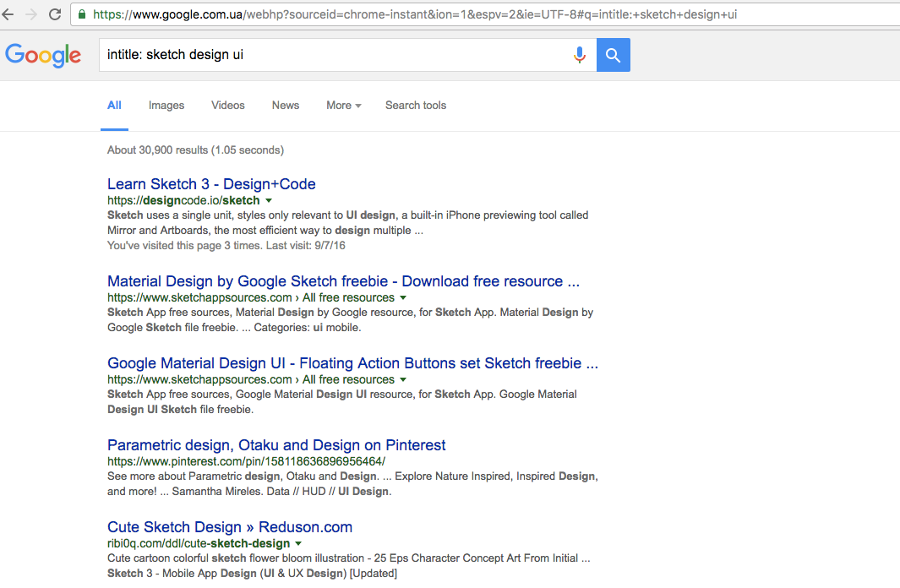Screen dimensions: 900x588
Task: Expand the arrow after first sketchappsources All free resources
Action: (403, 298)
